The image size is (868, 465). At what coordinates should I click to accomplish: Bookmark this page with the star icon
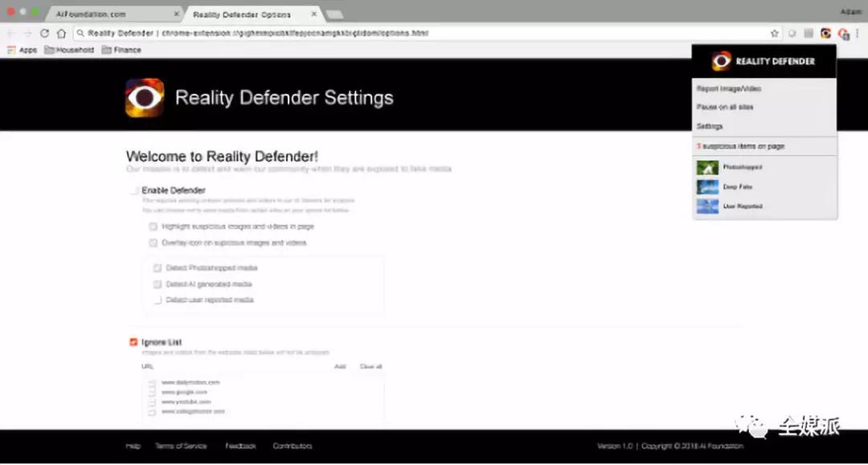775,33
